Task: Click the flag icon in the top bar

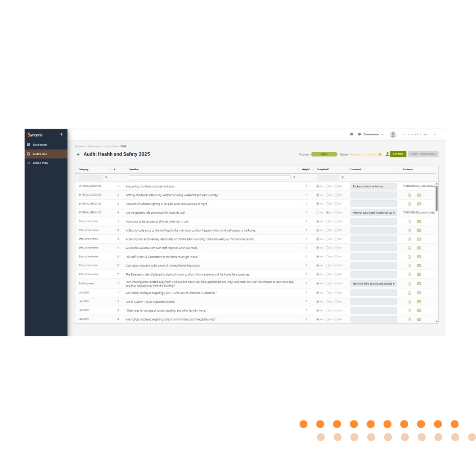Action: 352,134
